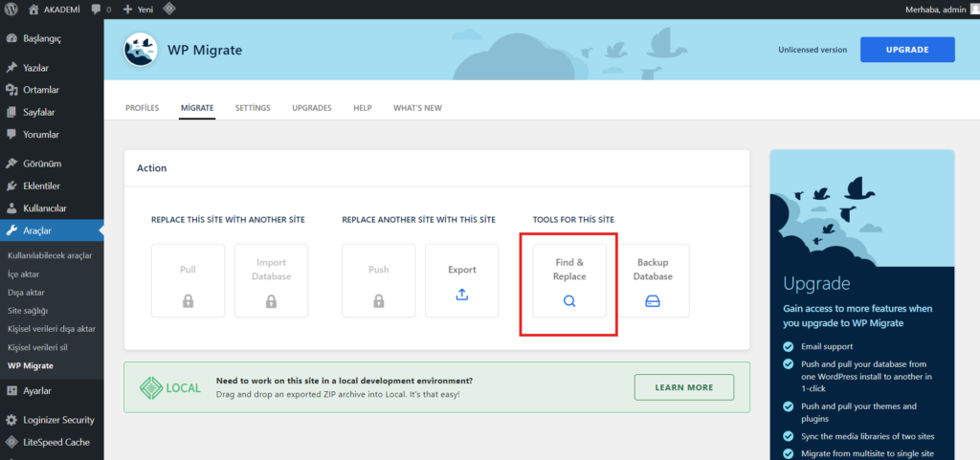Choose the Export action label
This screenshot has height=460, width=980.
[462, 270]
